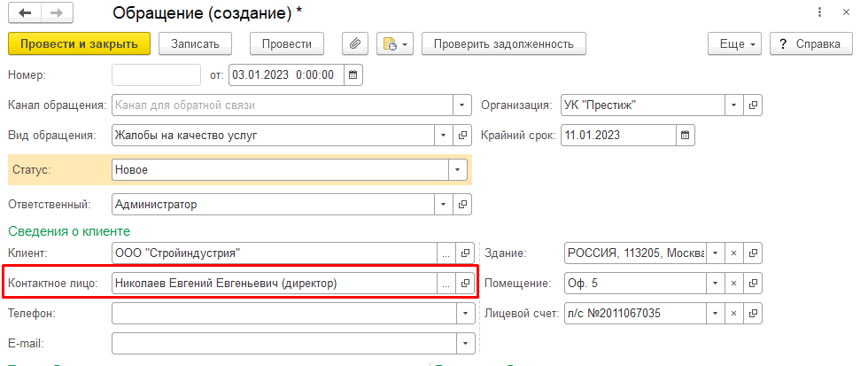This screenshot has width=868, height=366.
Task: Click the three-dot window menu icon
Action: (814, 14)
